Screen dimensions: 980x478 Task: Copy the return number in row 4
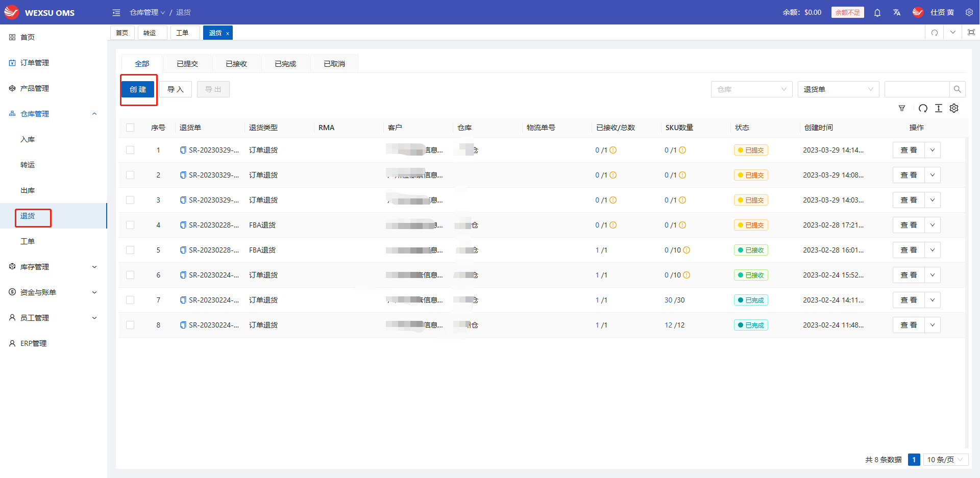(183, 225)
